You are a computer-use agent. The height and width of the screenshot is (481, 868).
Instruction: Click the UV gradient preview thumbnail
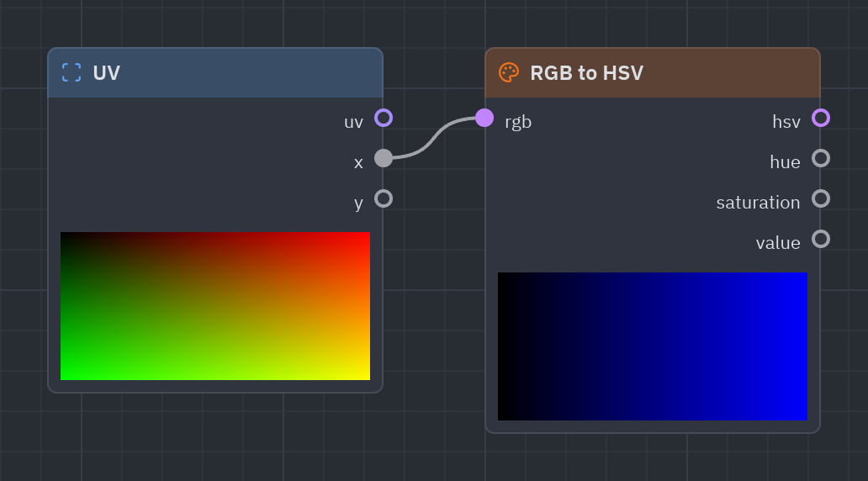(215, 306)
